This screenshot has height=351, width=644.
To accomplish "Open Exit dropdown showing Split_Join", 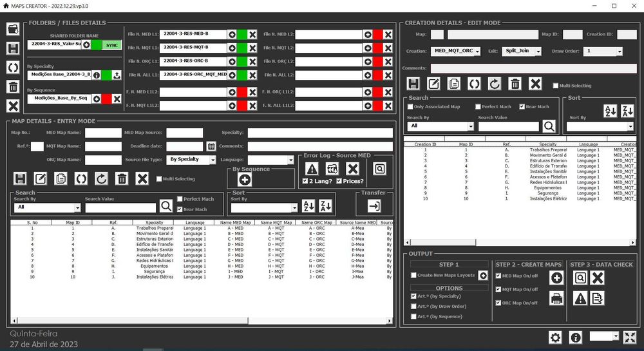I will point(538,52).
